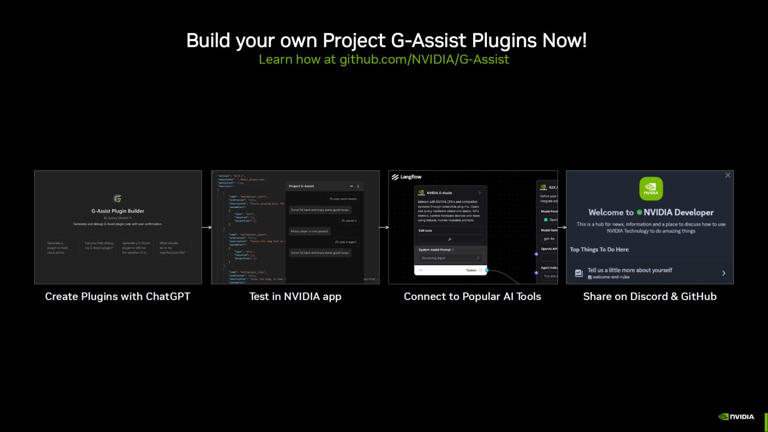The width and height of the screenshot is (768, 432).
Task: Click the System model prompt input field
Action: (x=450, y=256)
